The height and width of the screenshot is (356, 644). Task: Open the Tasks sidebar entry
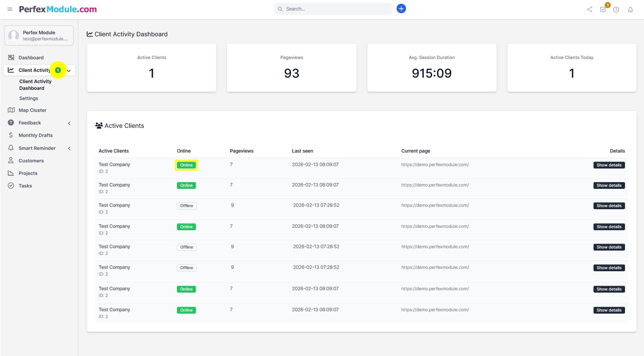click(25, 185)
